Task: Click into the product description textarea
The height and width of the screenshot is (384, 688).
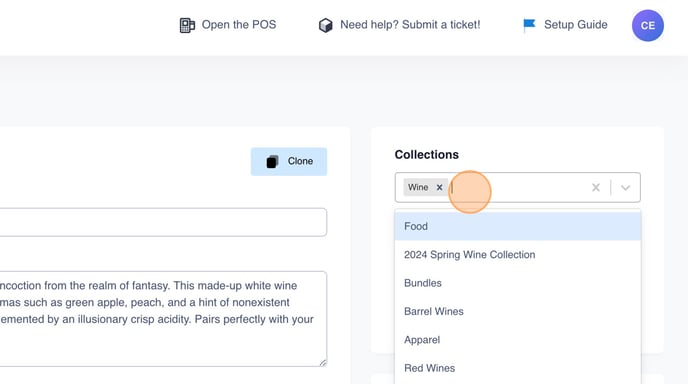Action: (163, 319)
